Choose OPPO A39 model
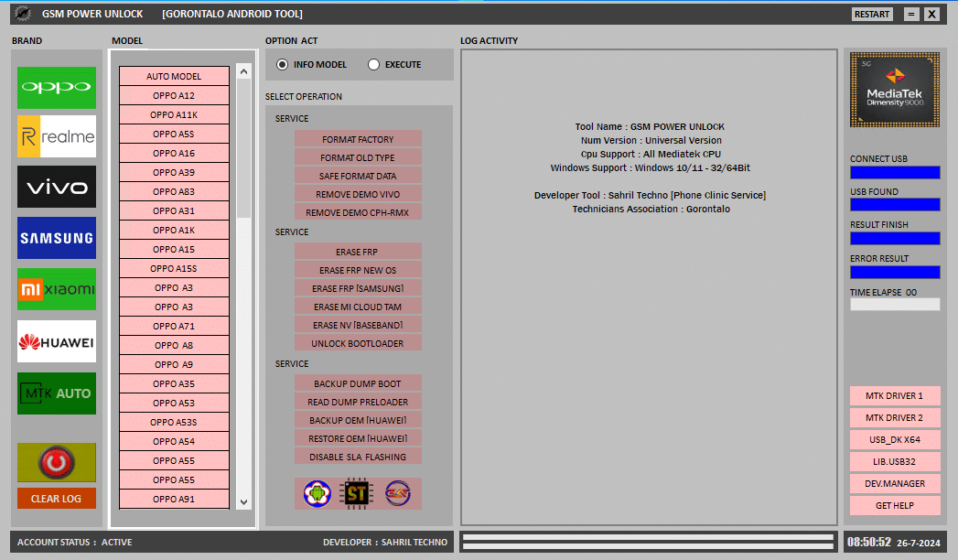Viewport: 958px width, 560px height. coord(174,172)
